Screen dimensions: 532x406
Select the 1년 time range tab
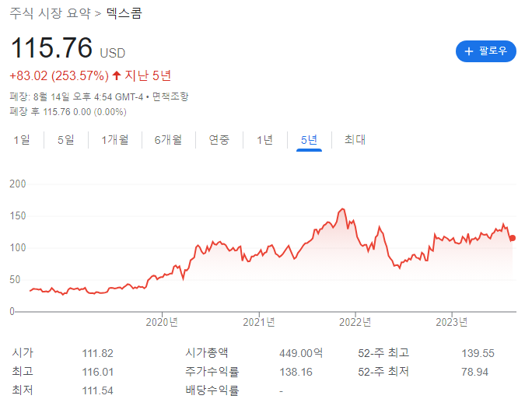click(264, 140)
